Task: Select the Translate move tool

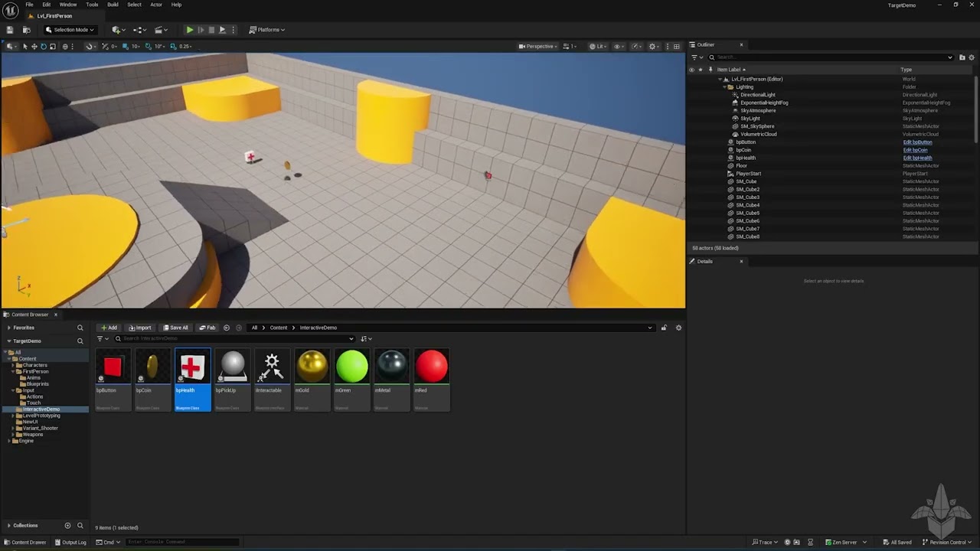Action: coord(34,46)
